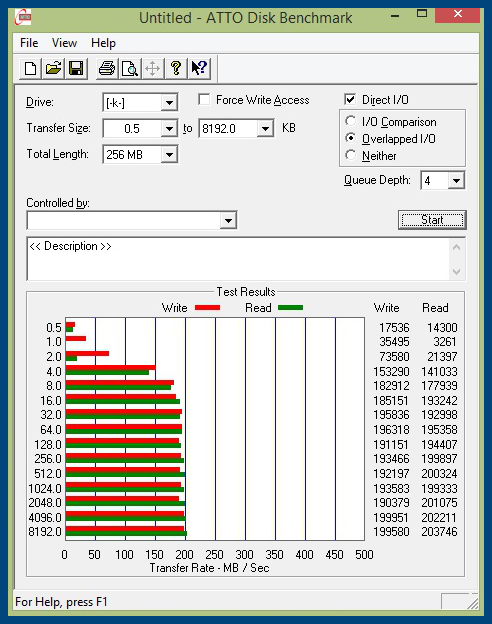Click the write value 196318
492x624 pixels.
click(391, 430)
